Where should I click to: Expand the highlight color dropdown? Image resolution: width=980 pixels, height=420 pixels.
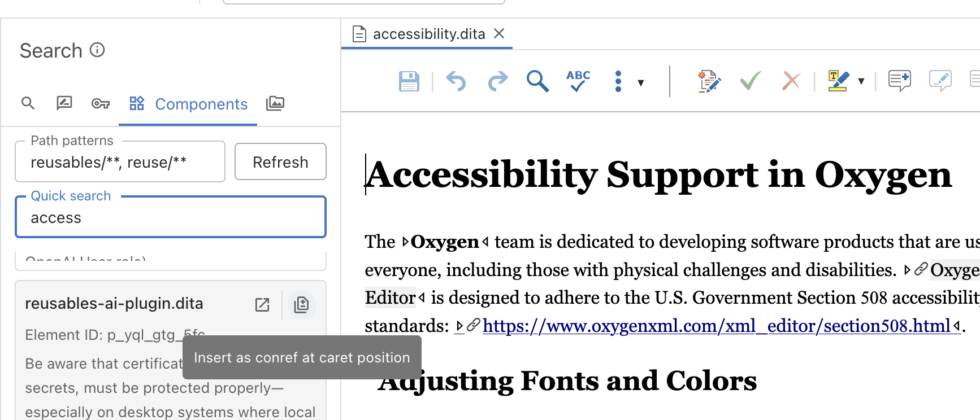pos(861,81)
